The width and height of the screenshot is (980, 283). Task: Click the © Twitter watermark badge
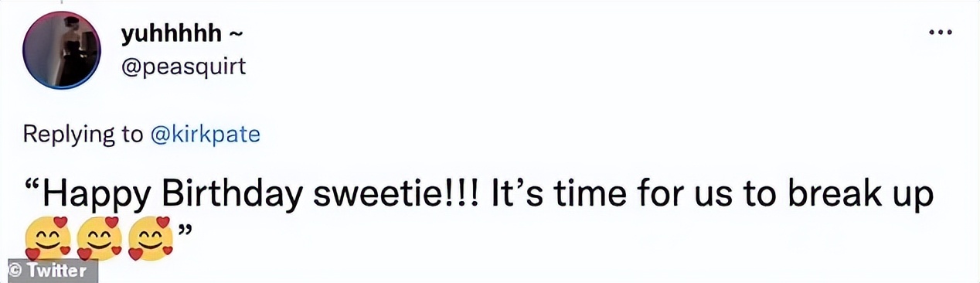49,271
